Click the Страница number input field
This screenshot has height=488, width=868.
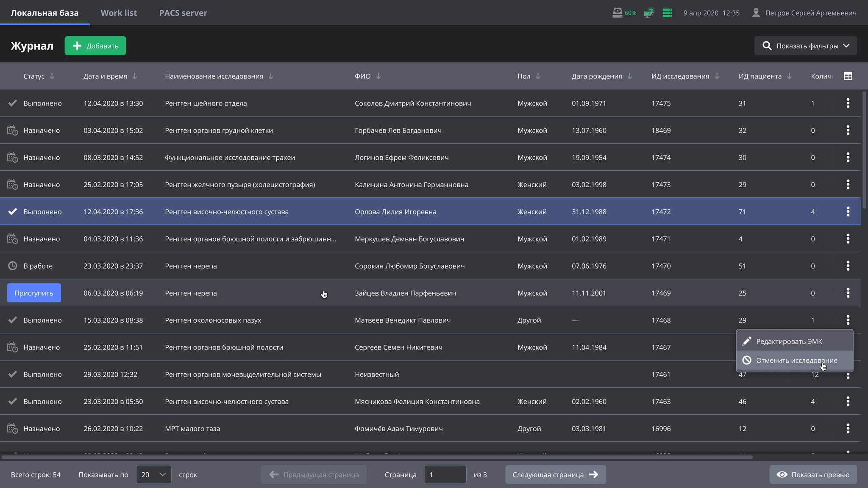pyautogui.click(x=445, y=474)
